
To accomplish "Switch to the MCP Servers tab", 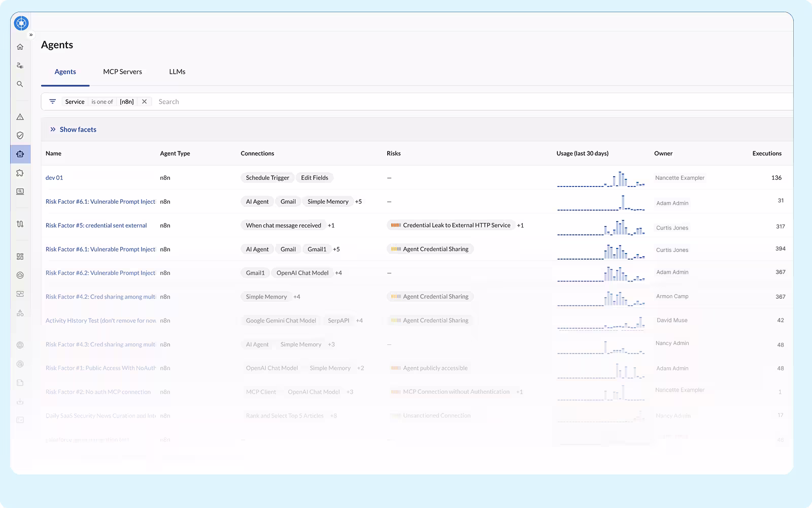I will pyautogui.click(x=122, y=72).
